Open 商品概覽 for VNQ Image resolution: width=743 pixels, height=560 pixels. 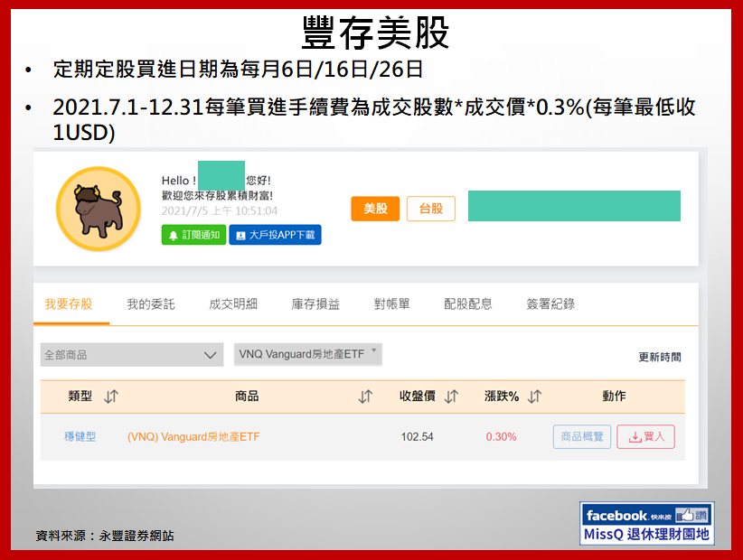582,436
